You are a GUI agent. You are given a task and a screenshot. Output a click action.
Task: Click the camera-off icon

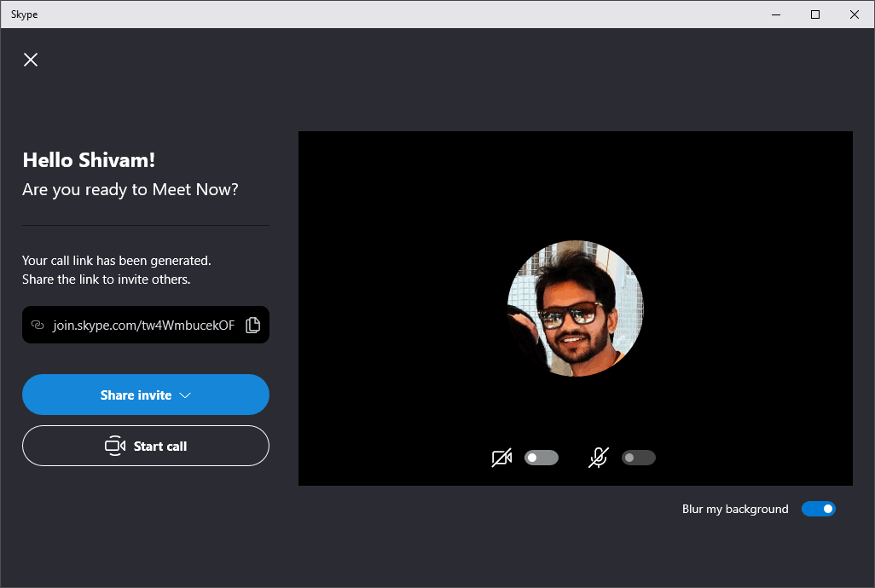[501, 458]
